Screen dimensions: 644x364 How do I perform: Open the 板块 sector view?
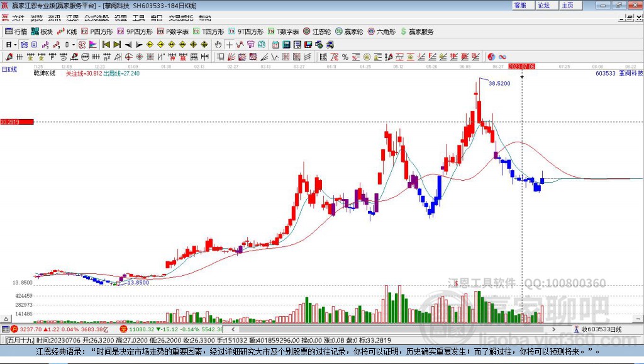click(x=42, y=31)
